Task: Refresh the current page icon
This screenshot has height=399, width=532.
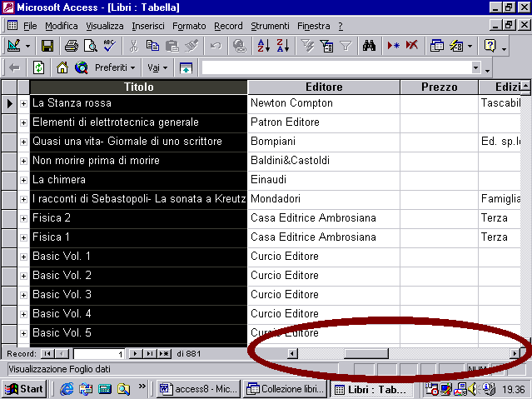Action: (38, 68)
